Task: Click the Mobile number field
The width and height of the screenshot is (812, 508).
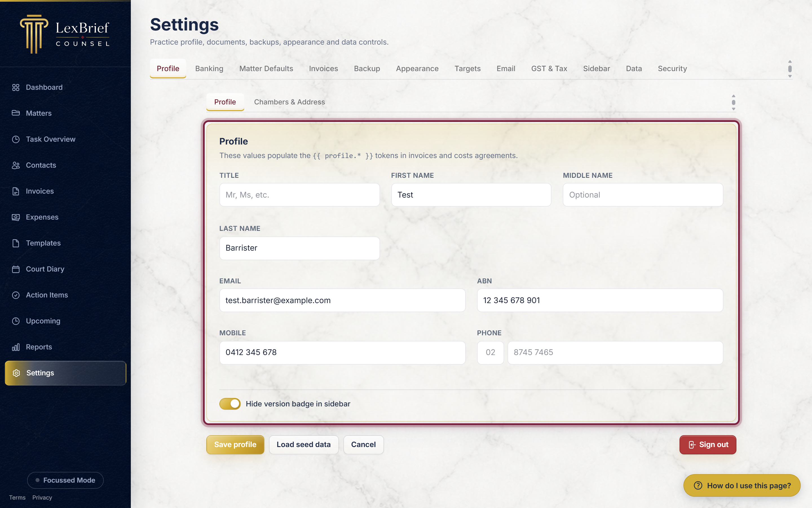Action: click(x=342, y=352)
